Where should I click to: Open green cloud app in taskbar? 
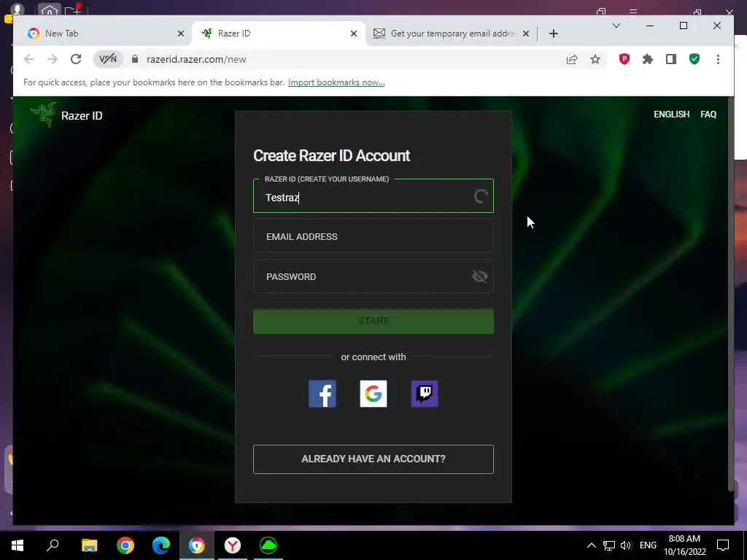(x=268, y=545)
